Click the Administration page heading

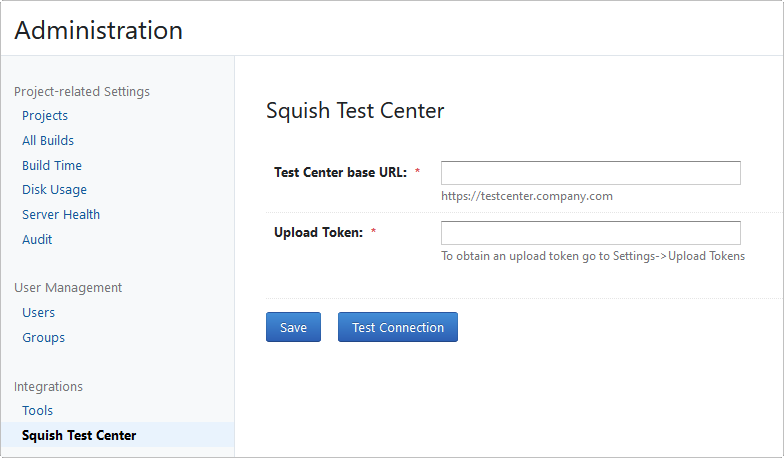click(98, 30)
